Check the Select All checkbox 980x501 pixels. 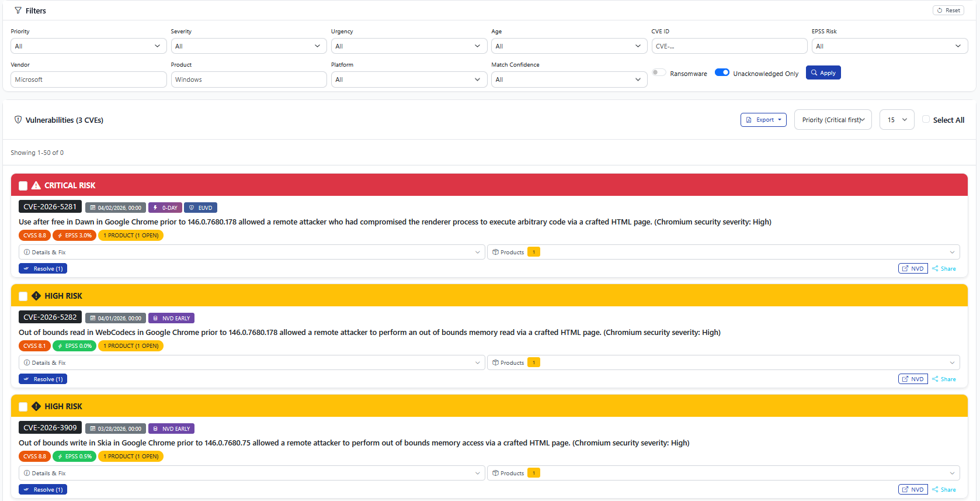point(926,119)
